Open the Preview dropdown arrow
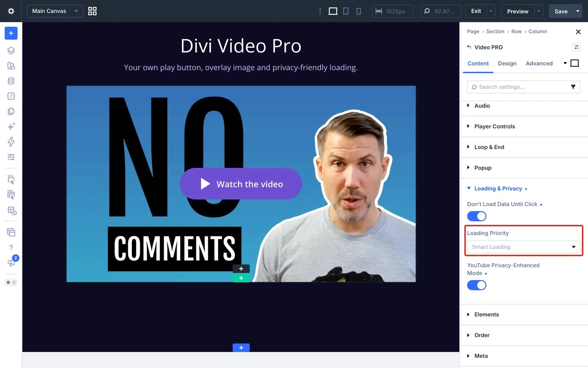588x368 pixels. (539, 11)
